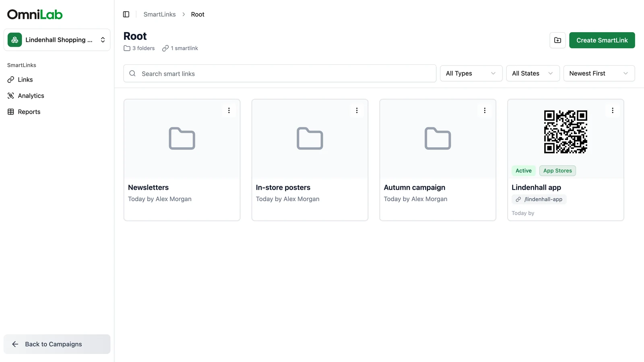Click the Root breadcrumb

198,14
